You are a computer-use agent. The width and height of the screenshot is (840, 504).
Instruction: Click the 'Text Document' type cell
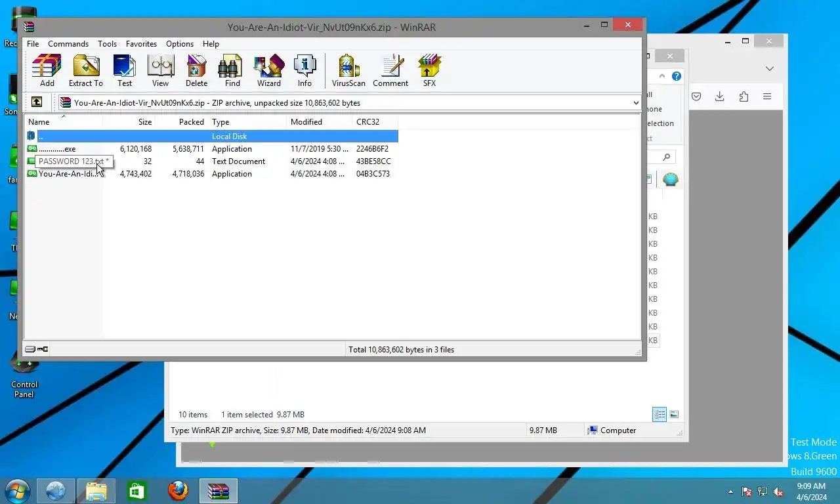238,161
